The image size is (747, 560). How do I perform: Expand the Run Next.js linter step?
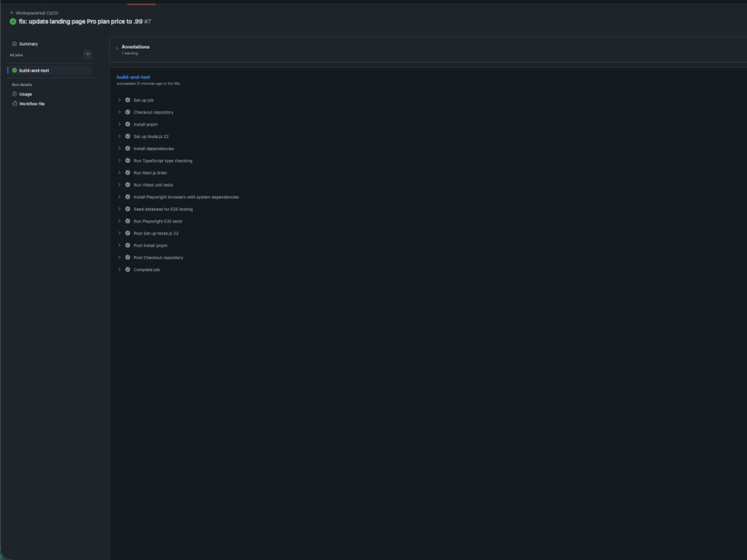[x=120, y=173]
